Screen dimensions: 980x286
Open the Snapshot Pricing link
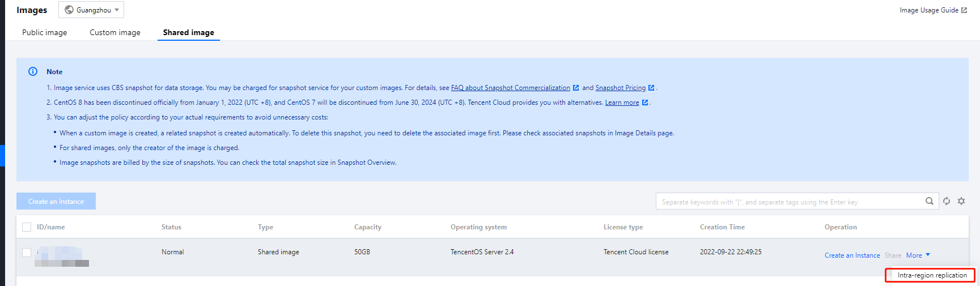620,88
